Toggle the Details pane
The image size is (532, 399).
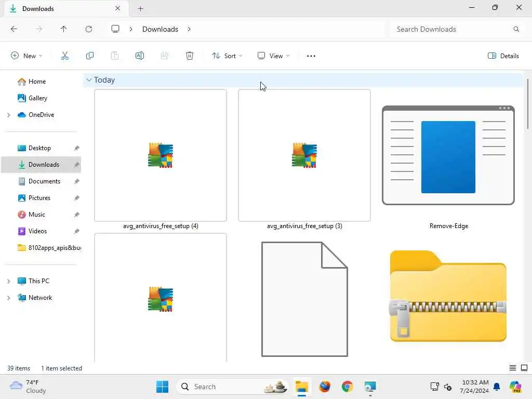[x=503, y=56]
